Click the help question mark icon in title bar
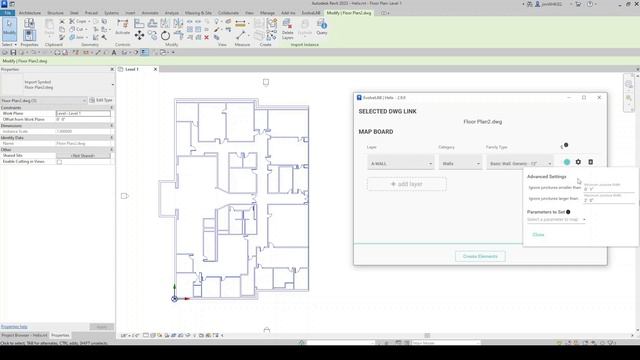 [x=590, y=4]
